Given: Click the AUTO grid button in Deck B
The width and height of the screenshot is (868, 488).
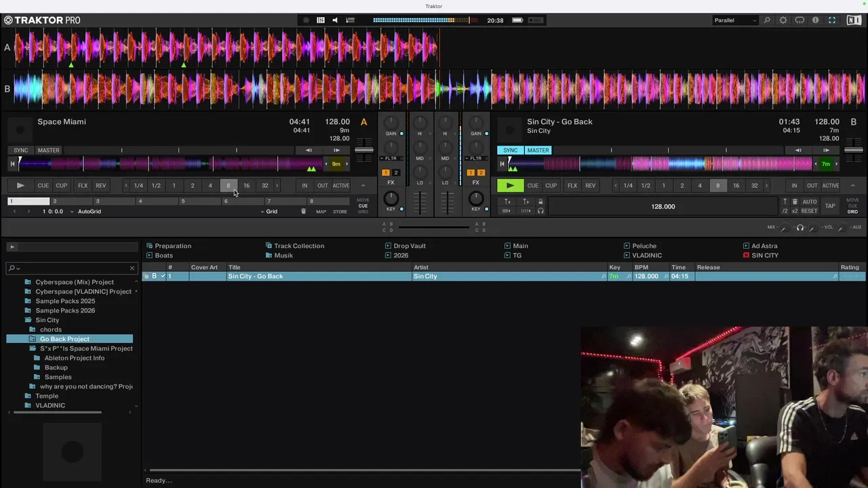Looking at the screenshot, I should [810, 202].
